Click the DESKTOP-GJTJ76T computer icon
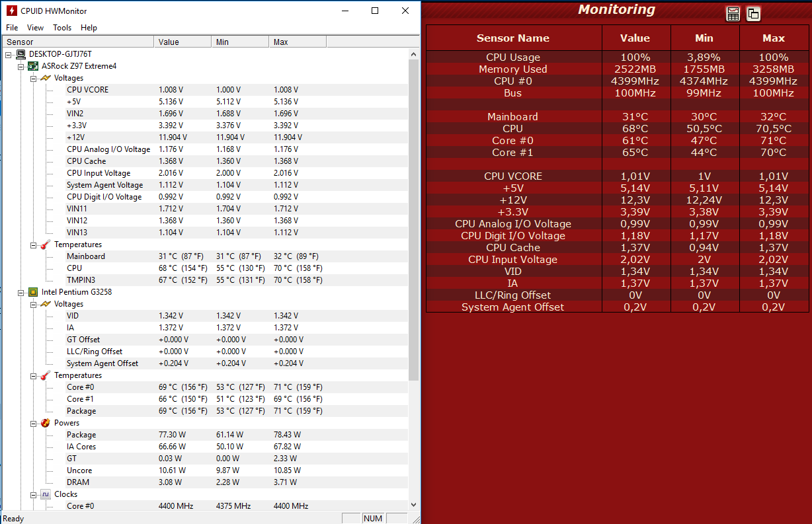Image resolution: width=812 pixels, height=524 pixels. point(20,54)
